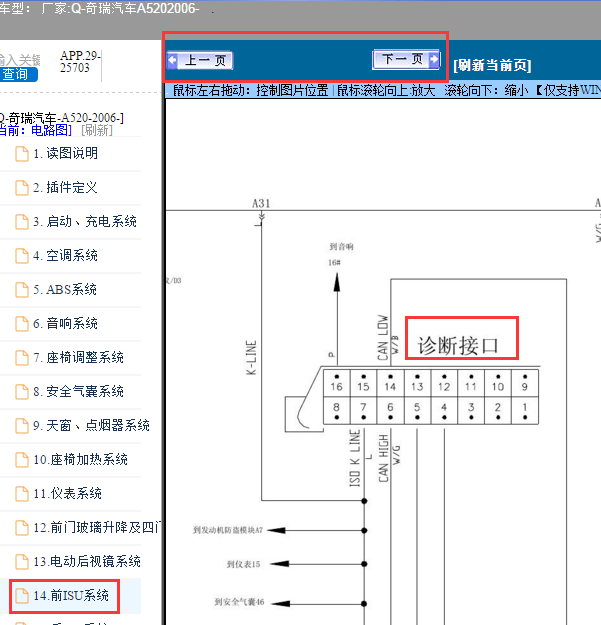Open 1. 读图说明 entry
Screen dimensions: 601x625
click(x=65, y=153)
